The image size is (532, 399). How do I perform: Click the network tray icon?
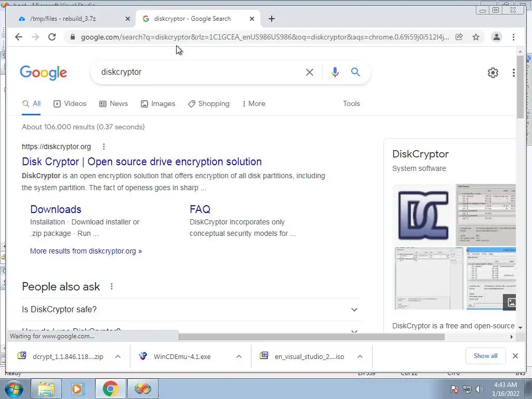coord(467,389)
